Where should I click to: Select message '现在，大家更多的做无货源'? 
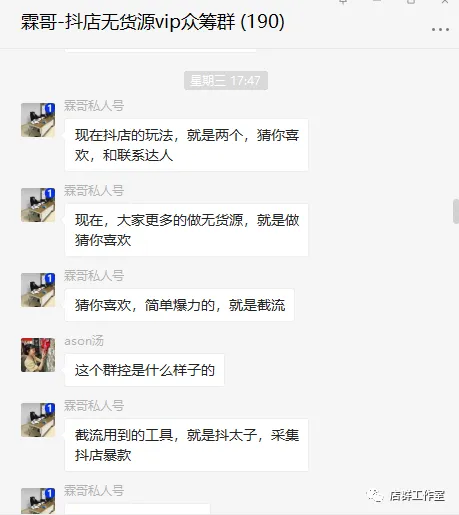tap(186, 230)
